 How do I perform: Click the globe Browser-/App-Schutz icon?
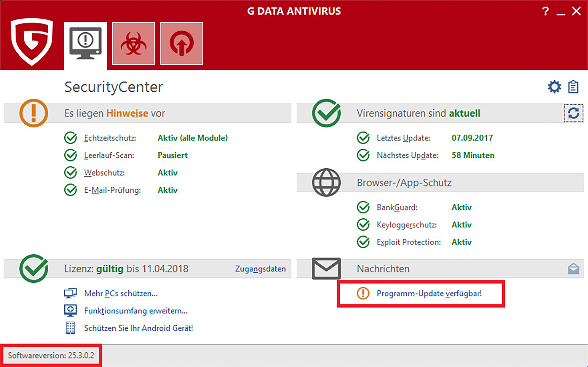[x=326, y=183]
